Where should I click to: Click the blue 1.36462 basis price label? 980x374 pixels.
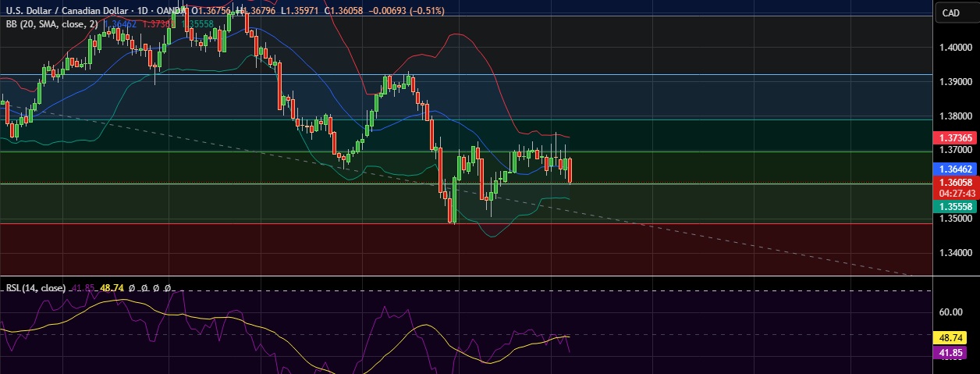pyautogui.click(x=955, y=169)
